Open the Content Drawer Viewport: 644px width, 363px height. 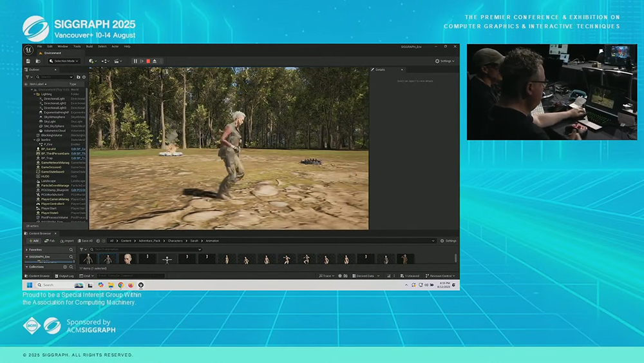coord(37,276)
